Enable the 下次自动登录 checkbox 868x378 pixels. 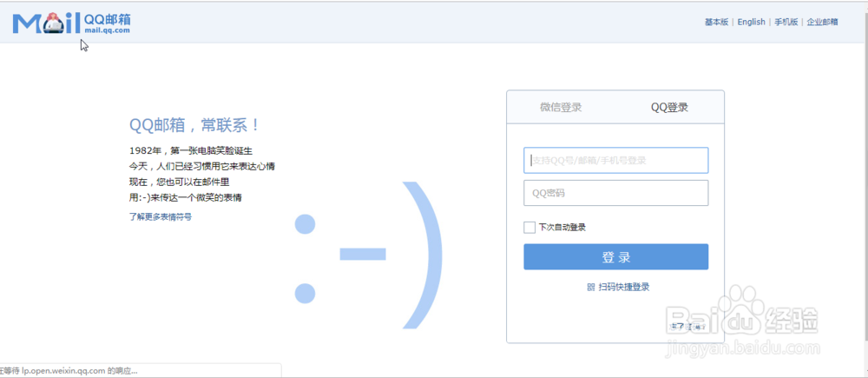click(x=529, y=228)
